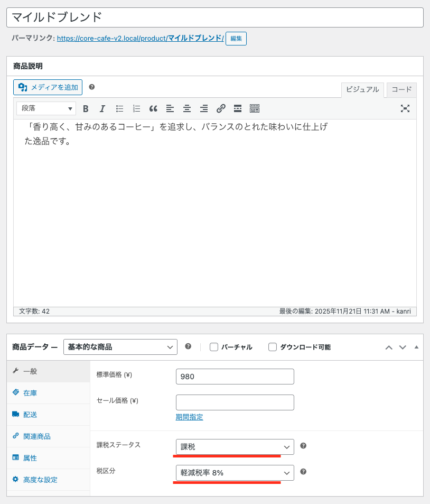
Task: Check the バーチャル checkbox
Action: 214,347
